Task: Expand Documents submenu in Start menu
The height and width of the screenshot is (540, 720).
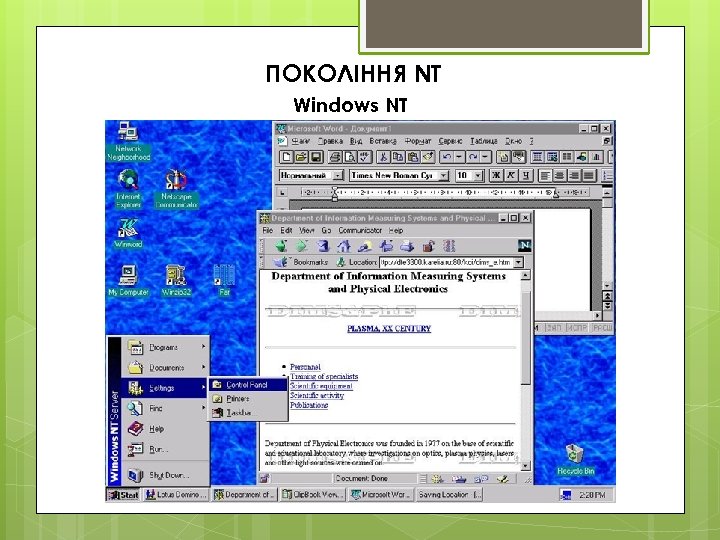Action: (x=165, y=368)
